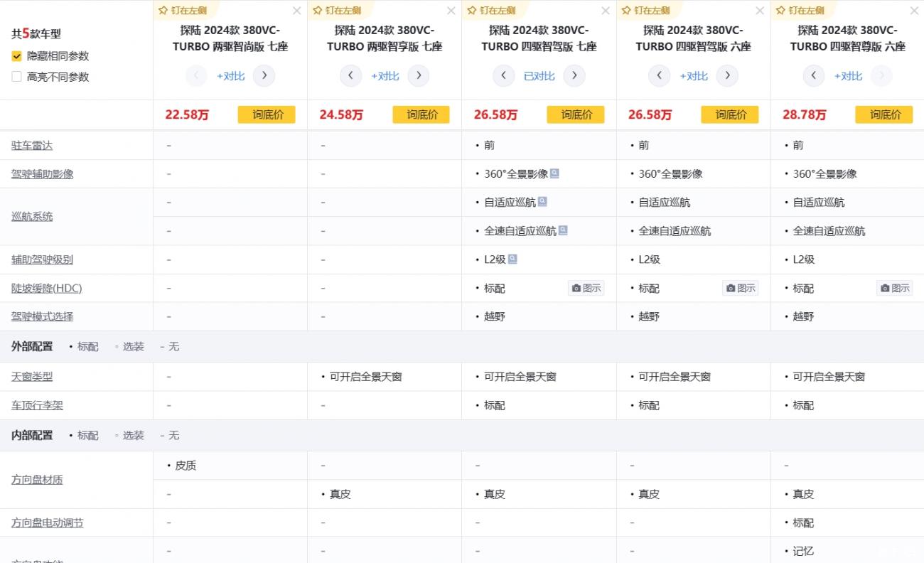924x563 pixels.
Task: Select the 28.78万 price text
Action: click(805, 114)
